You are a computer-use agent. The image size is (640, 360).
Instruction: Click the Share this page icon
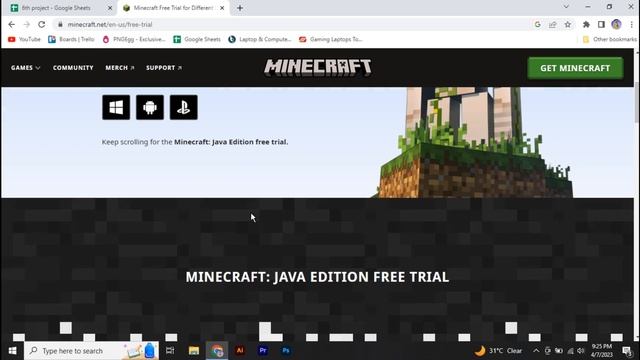point(553,24)
